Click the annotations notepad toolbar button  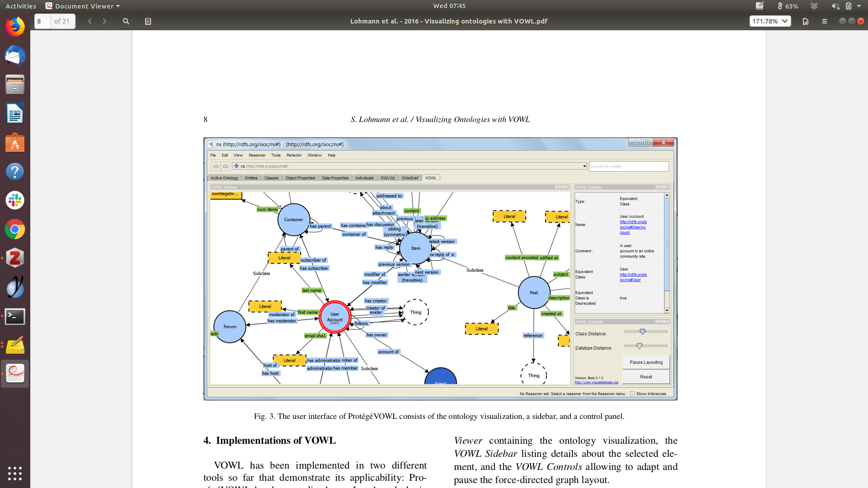(148, 21)
